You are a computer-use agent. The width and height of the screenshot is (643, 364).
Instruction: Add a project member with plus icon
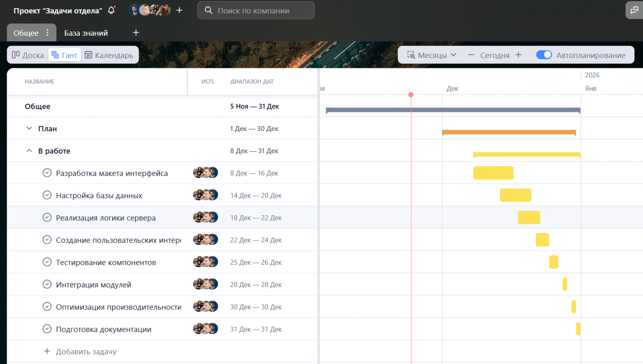(x=179, y=10)
